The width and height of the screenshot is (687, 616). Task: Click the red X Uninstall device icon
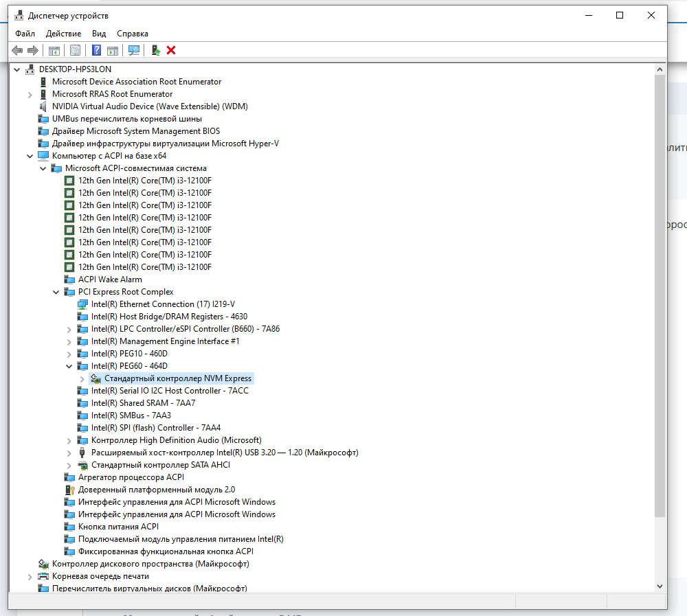pyautogui.click(x=171, y=50)
